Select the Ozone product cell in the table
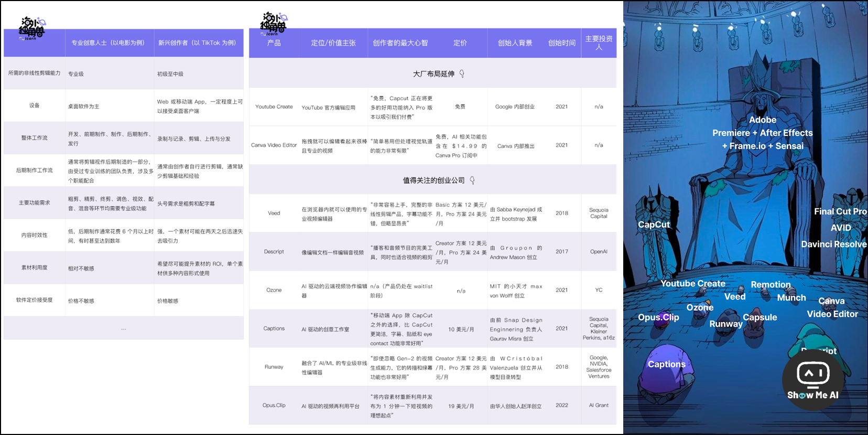The image size is (868, 435). click(x=274, y=290)
